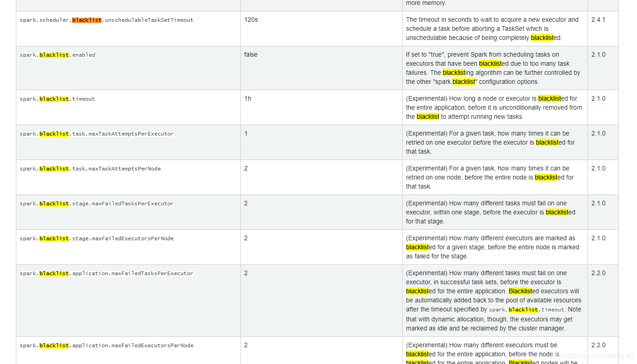
Task: Click version 2.1.0 in task.maxTaskAttemptsPerNode row
Action: [598, 168]
